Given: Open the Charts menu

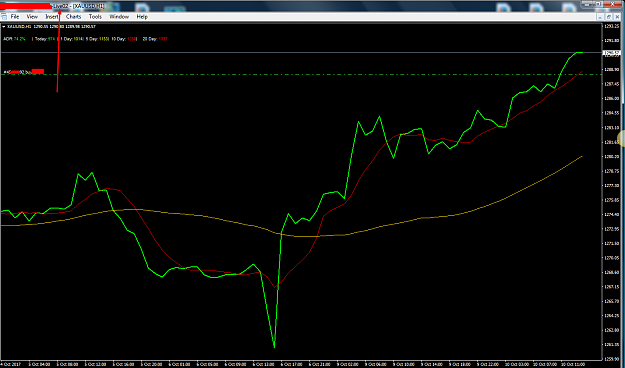Looking at the screenshot, I should coord(73,17).
